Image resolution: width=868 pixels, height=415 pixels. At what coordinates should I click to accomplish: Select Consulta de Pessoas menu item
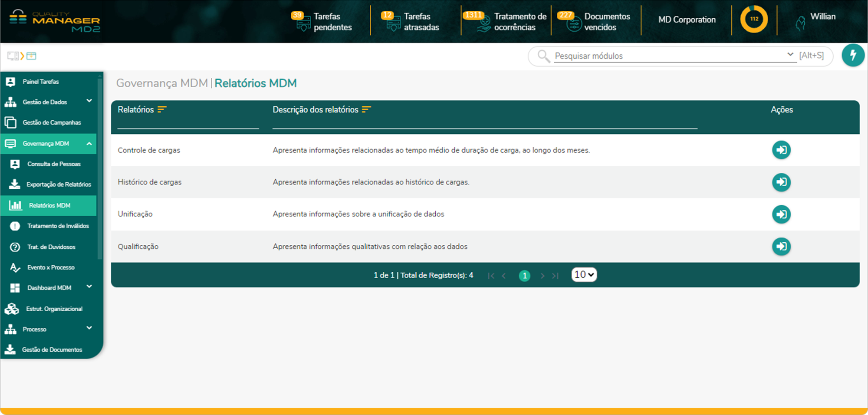click(54, 164)
